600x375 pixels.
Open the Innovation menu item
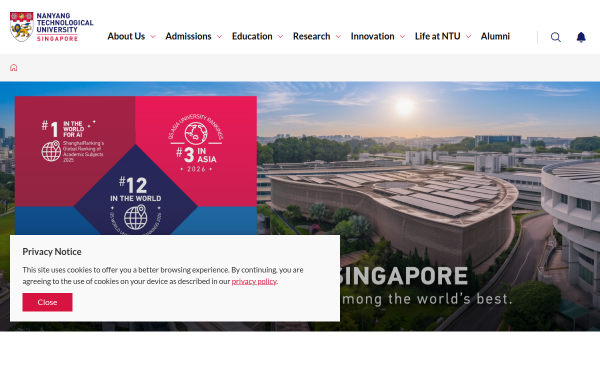(372, 36)
